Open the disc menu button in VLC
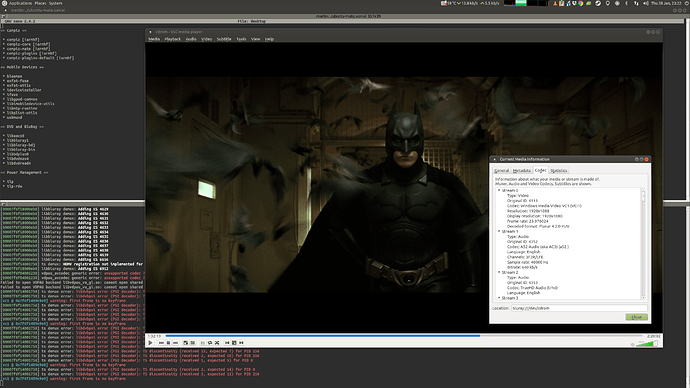This screenshot has height=388, width=690. click(234, 343)
